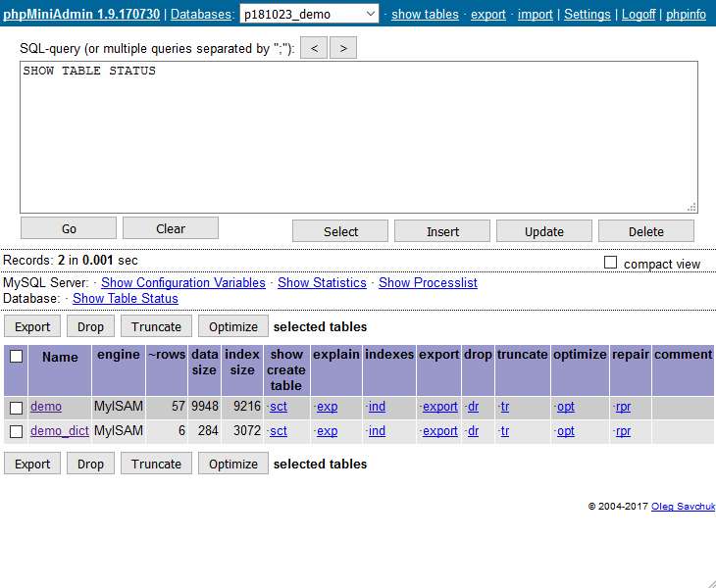Screen dimensions: 716x588
Task: Click bottom Drop selected tables button
Action: click(x=90, y=464)
